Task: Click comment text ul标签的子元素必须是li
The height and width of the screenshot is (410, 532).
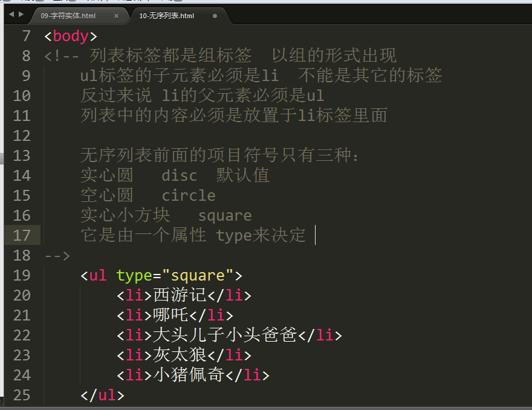Action: [x=180, y=76]
